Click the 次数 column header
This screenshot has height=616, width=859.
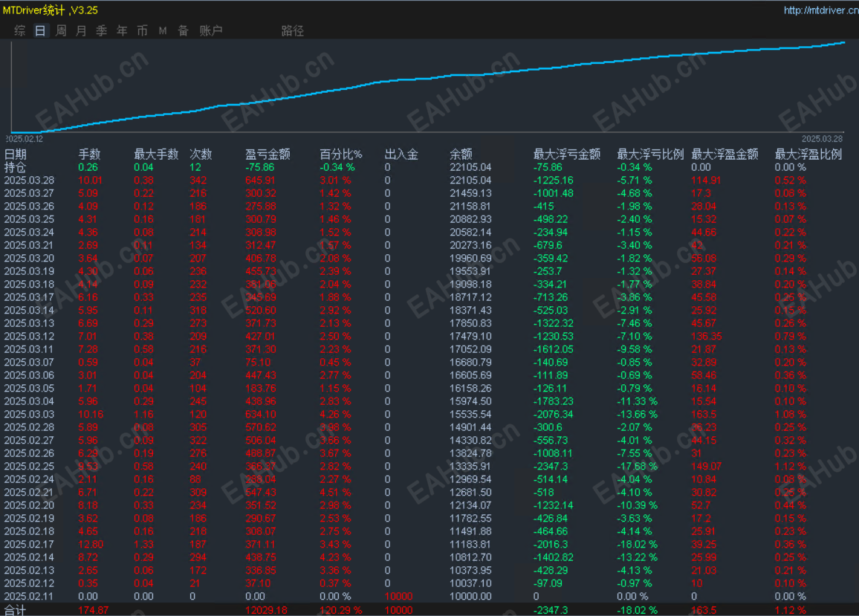tap(201, 154)
